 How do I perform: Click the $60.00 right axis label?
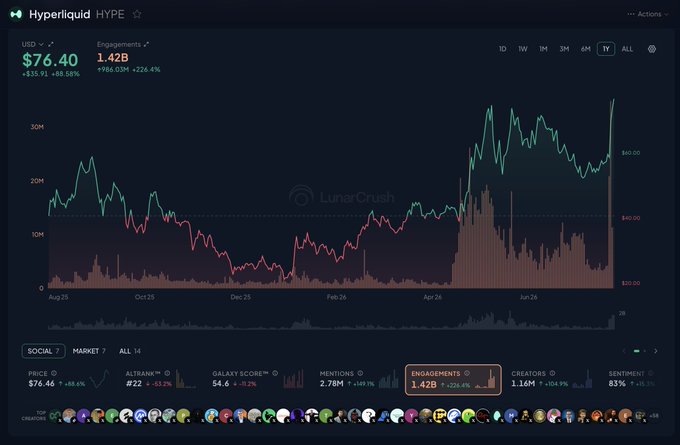click(x=631, y=153)
